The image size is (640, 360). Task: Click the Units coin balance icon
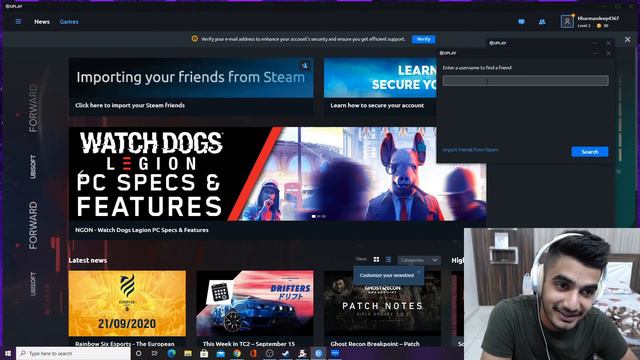[x=599, y=26]
